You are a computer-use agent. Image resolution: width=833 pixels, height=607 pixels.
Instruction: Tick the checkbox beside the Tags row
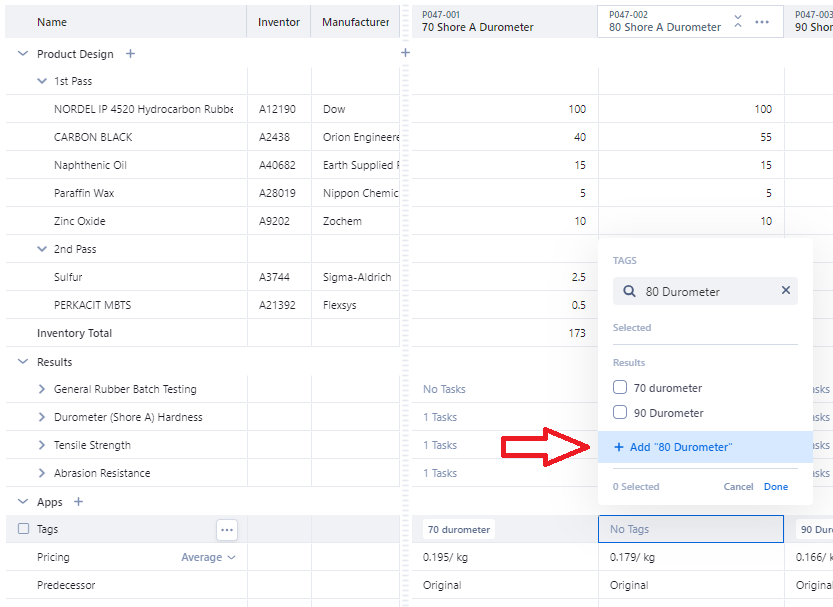point(23,530)
